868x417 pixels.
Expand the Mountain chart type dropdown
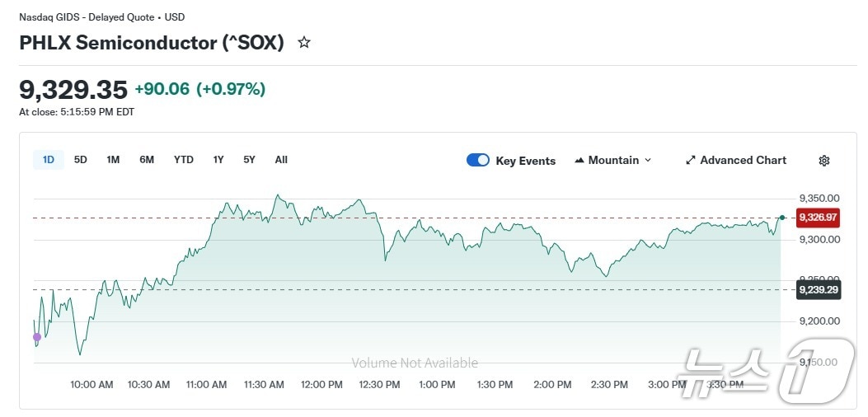[647, 161]
